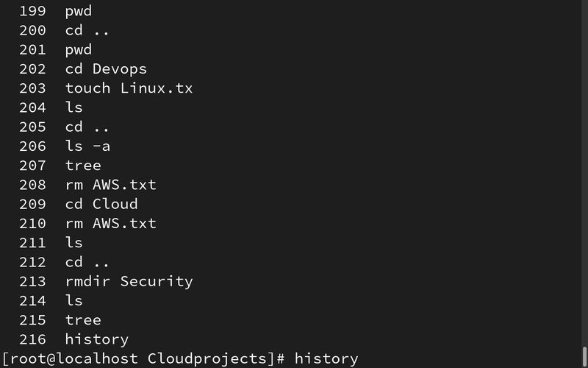Click history line 214 'ls'

[51, 300]
